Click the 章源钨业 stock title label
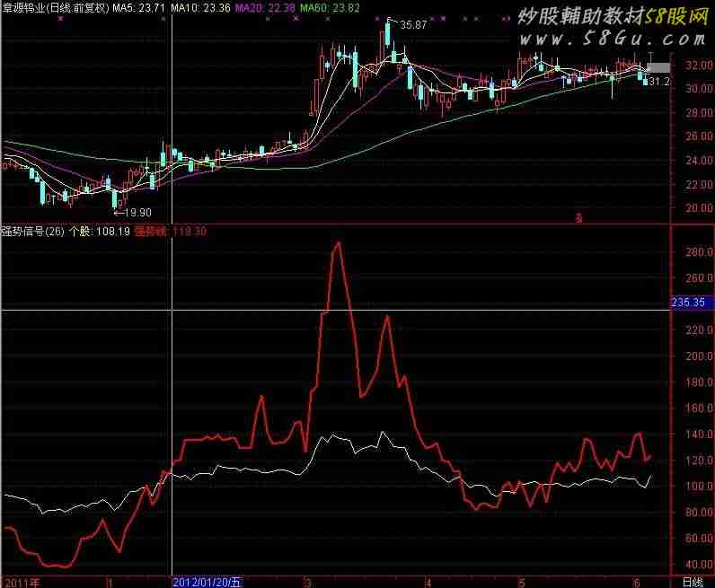This screenshot has height=588, width=715. [25, 7]
